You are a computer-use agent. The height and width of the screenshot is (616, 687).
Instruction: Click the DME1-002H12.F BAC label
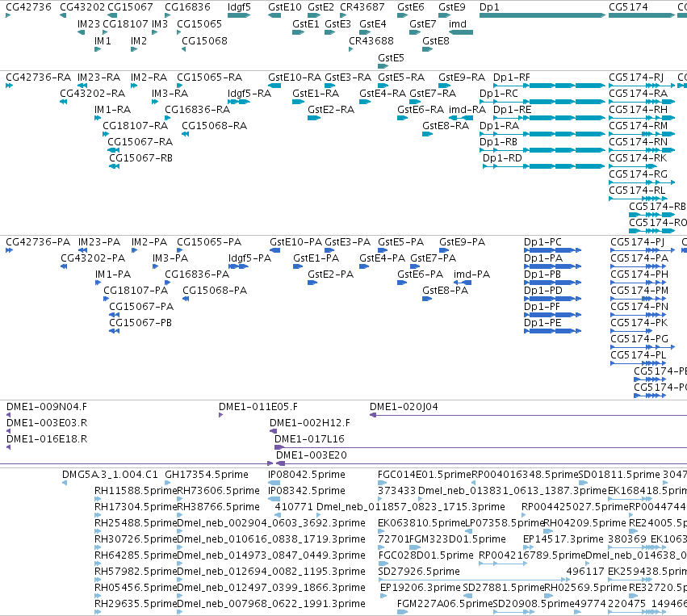coord(310,423)
